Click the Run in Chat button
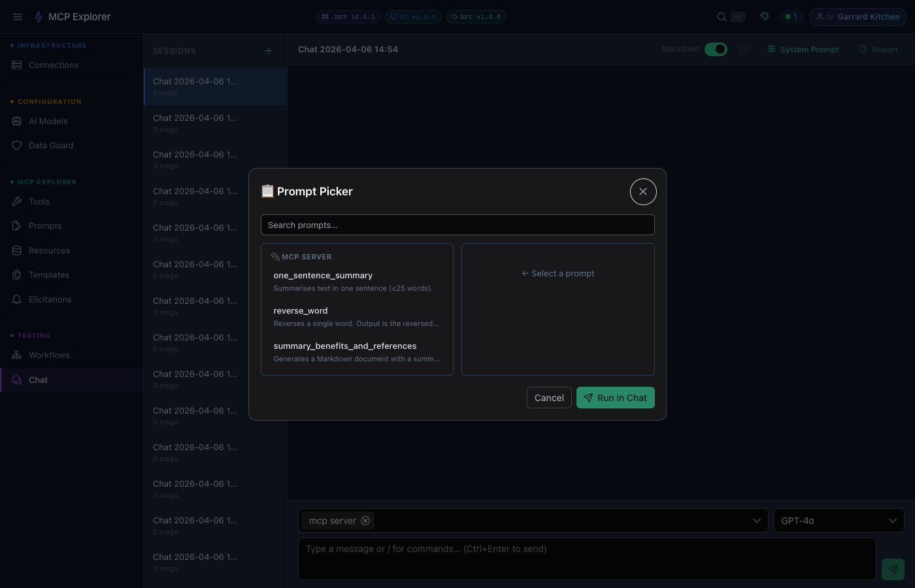Screen dimensions: 915x588 tap(615, 397)
